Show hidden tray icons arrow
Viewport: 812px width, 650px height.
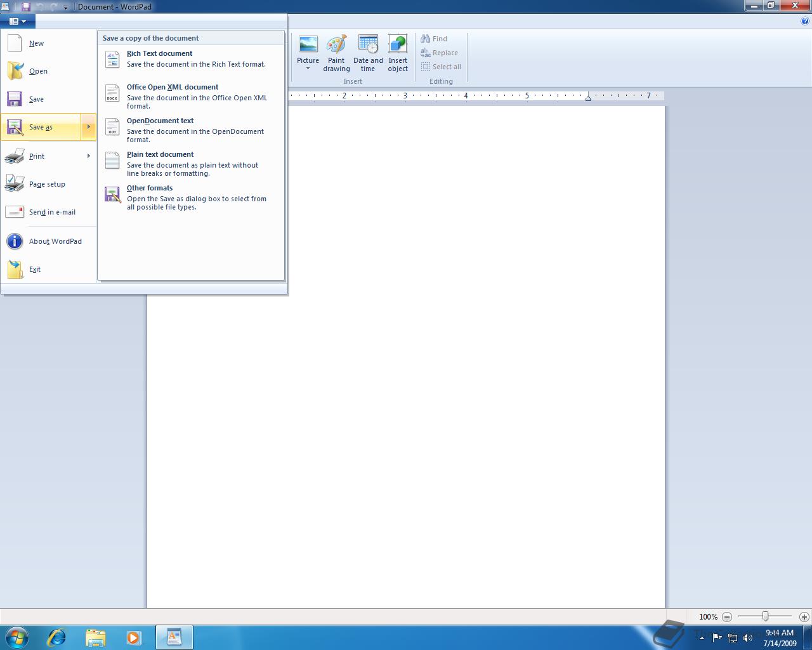(702, 638)
